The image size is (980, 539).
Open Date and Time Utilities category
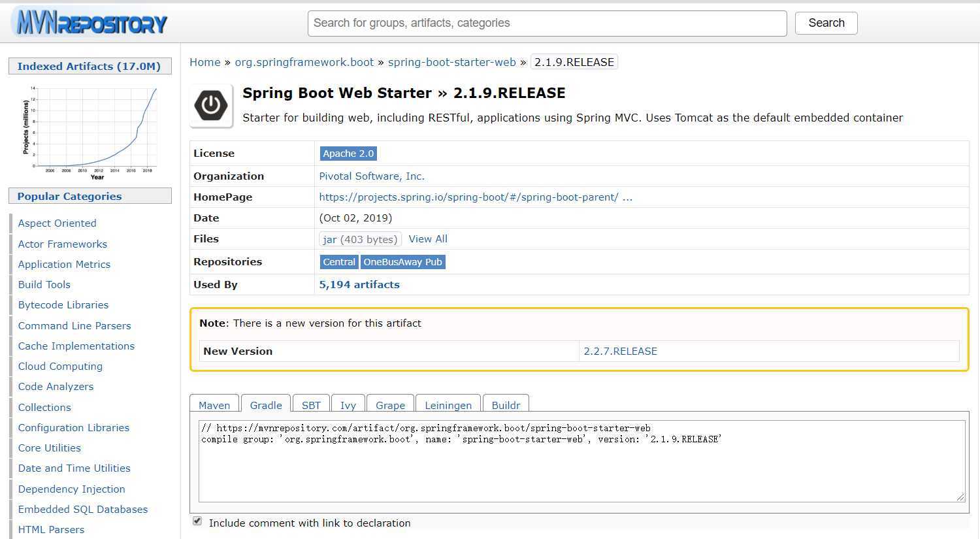[x=74, y=468]
